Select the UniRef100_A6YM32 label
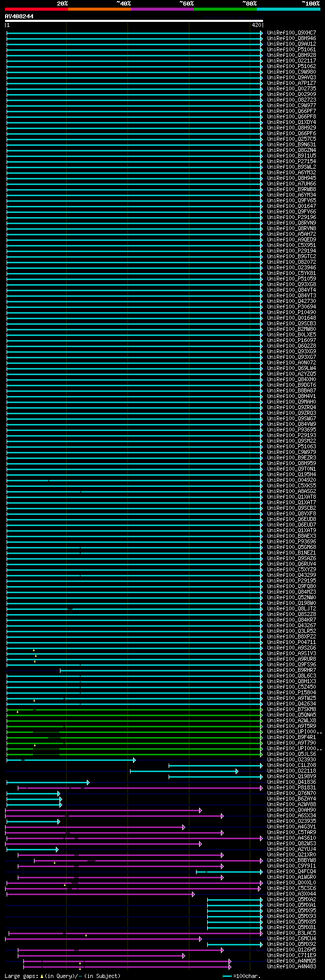Image resolution: width=325 pixels, height=980 pixels. [291, 173]
